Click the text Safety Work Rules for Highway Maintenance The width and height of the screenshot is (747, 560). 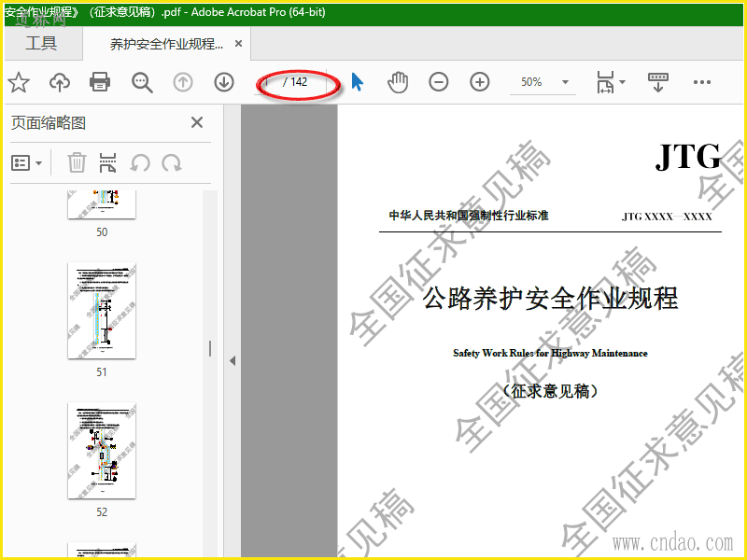click(550, 354)
